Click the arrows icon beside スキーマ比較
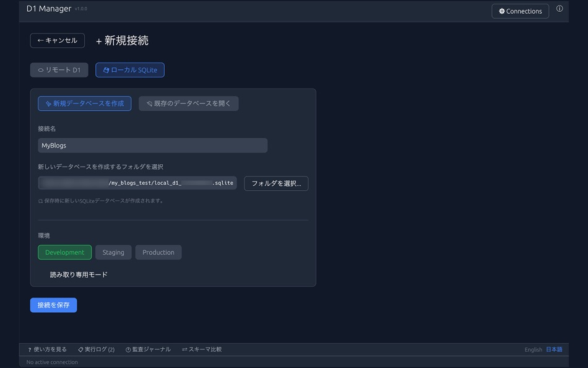Viewport: 588px width, 368px height. click(184, 349)
